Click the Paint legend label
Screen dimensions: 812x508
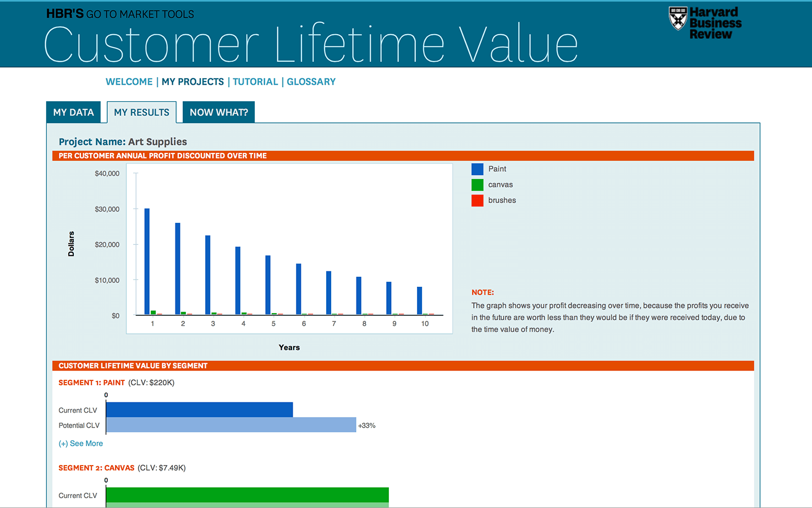(497, 169)
